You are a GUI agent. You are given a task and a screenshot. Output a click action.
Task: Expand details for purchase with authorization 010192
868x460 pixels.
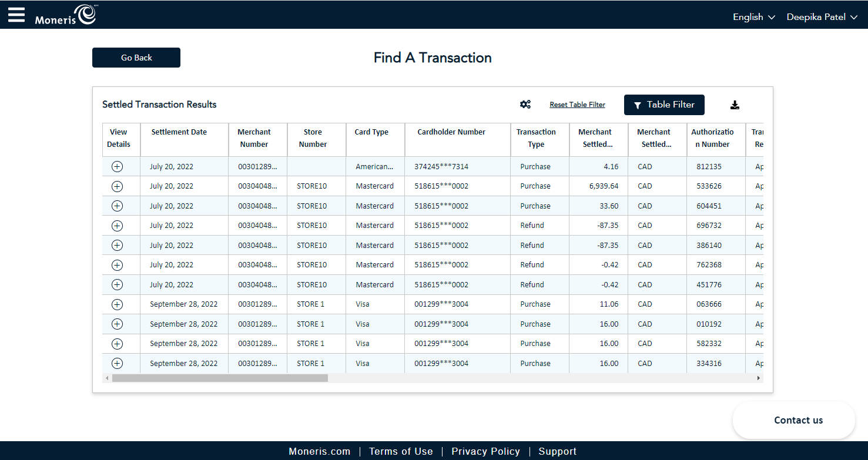coord(117,324)
